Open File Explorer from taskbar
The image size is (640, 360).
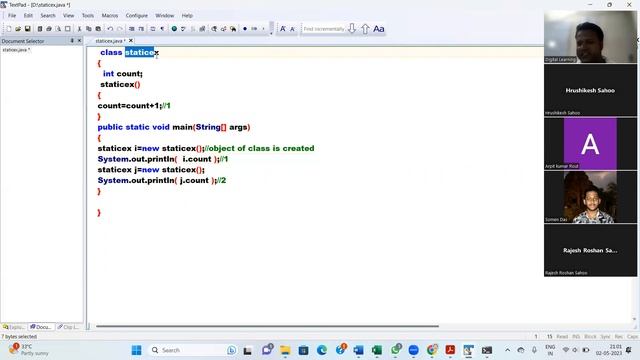(x=285, y=350)
